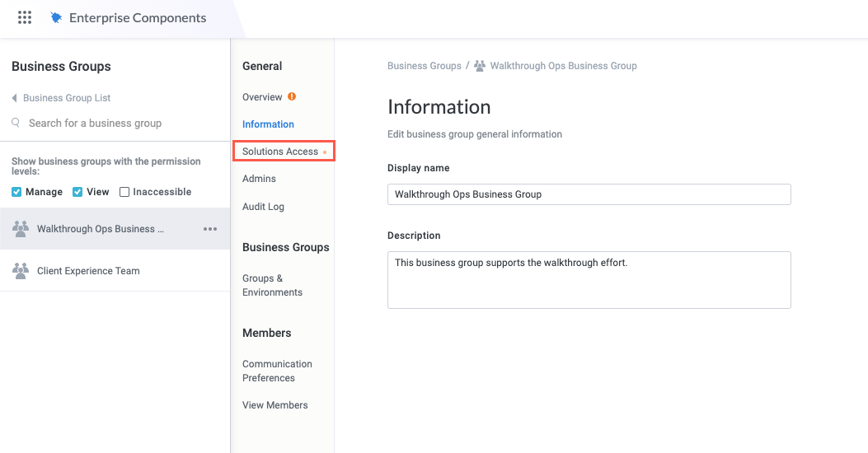Enable the Inaccessible permission checkbox
Screen dimensions: 868x453
click(x=124, y=192)
